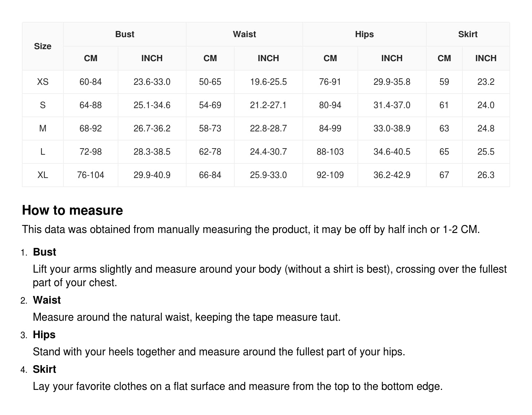Click the Size header cell
The height and width of the screenshot is (415, 532).
pos(43,46)
